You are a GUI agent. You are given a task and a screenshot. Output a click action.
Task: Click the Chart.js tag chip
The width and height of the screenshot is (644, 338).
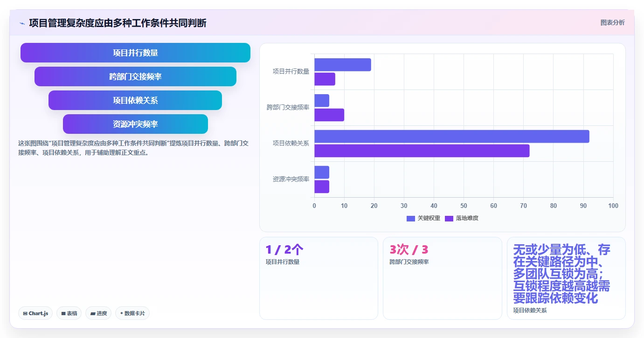pos(35,313)
